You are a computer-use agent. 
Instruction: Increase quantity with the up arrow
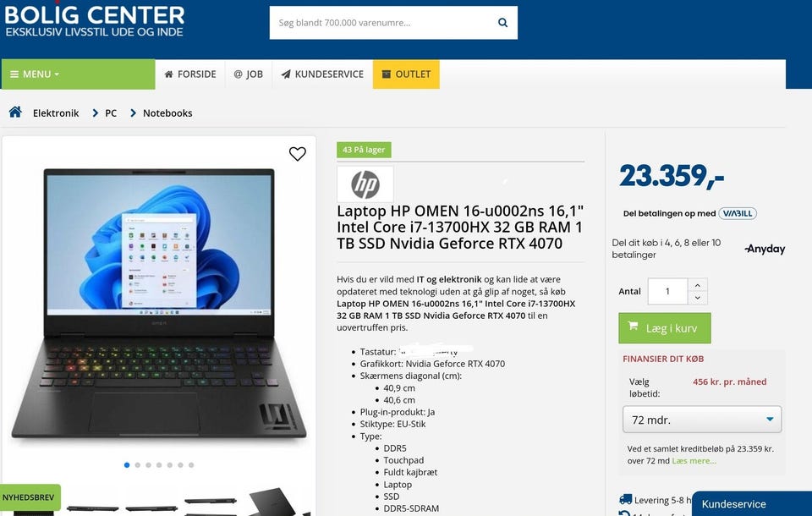point(698,285)
